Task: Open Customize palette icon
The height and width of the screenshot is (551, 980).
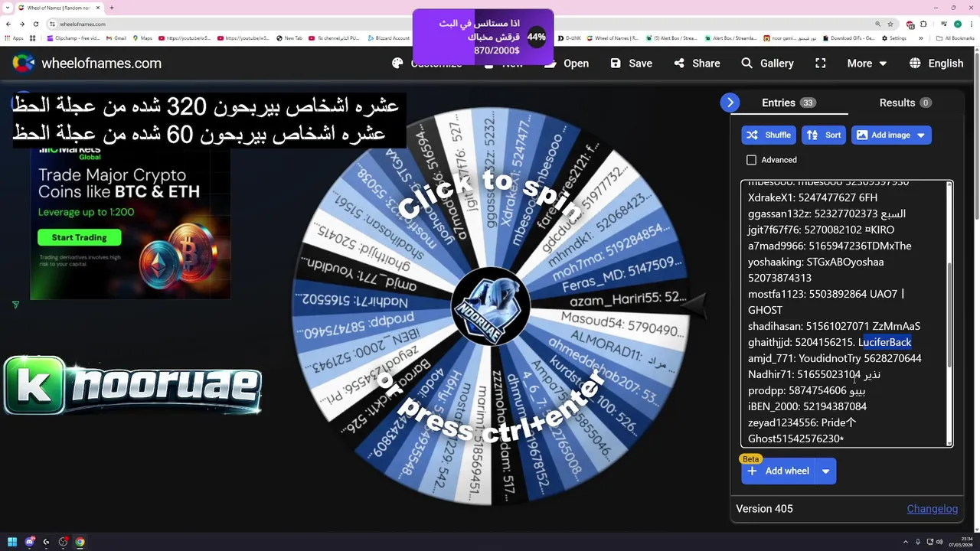Action: coord(397,64)
